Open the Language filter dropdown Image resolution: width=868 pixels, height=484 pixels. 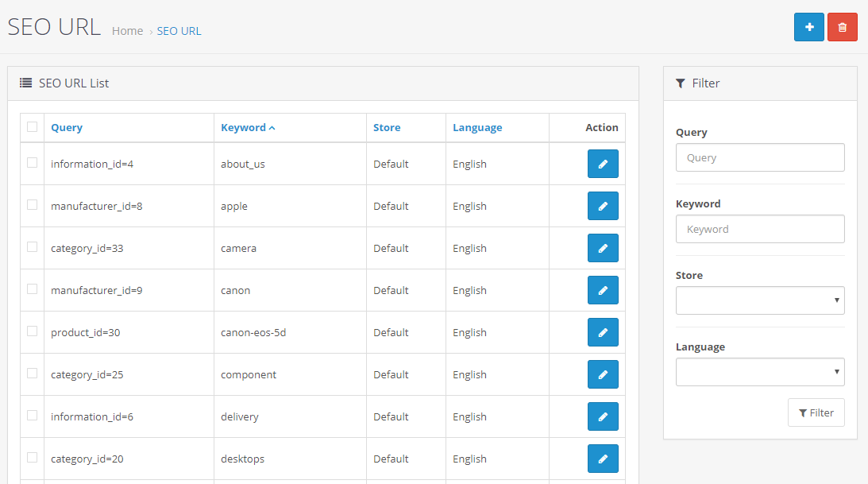[x=760, y=372]
